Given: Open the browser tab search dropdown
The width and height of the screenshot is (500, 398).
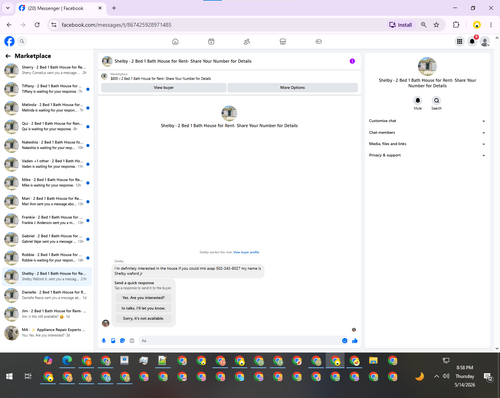Looking at the screenshot, I should tap(8, 8).
